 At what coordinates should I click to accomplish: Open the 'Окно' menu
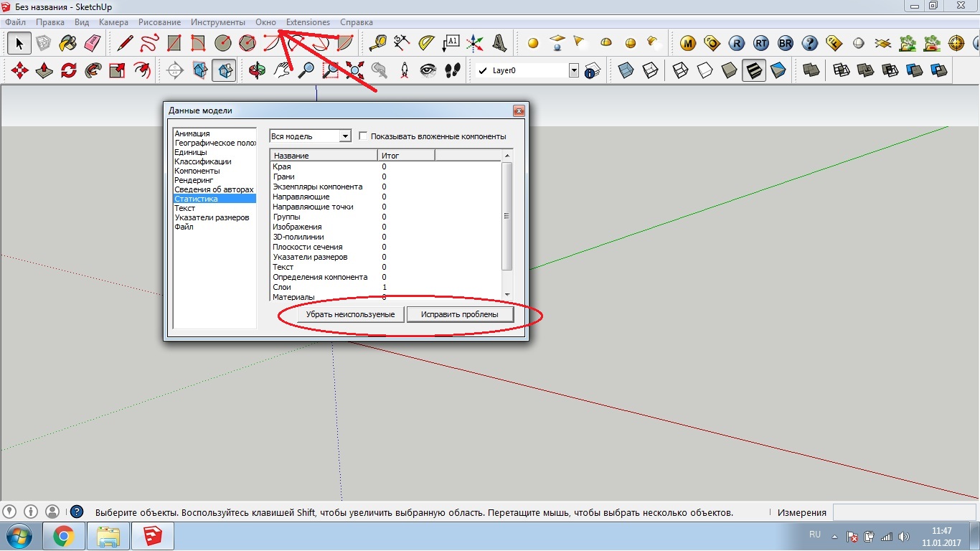(x=265, y=22)
